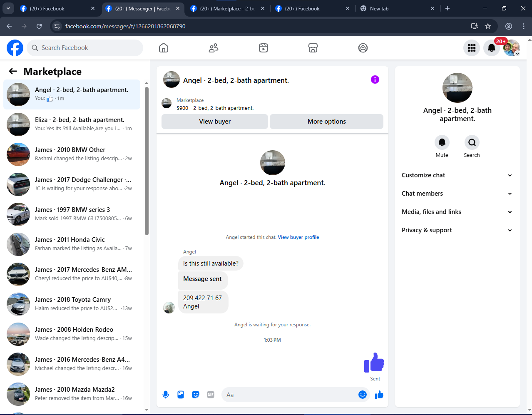This screenshot has height=415, width=532.
Task: Go back in browser history
Action: 9,26
